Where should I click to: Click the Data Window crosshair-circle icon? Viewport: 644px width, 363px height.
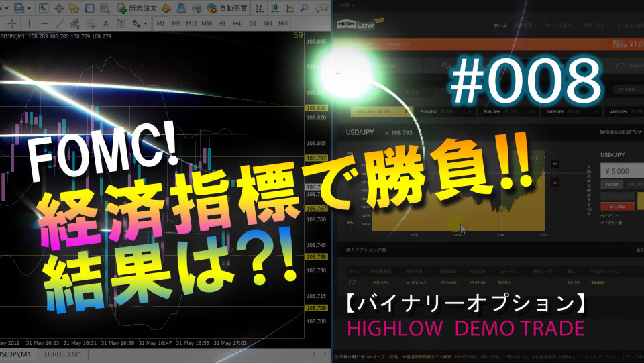pos(59,8)
